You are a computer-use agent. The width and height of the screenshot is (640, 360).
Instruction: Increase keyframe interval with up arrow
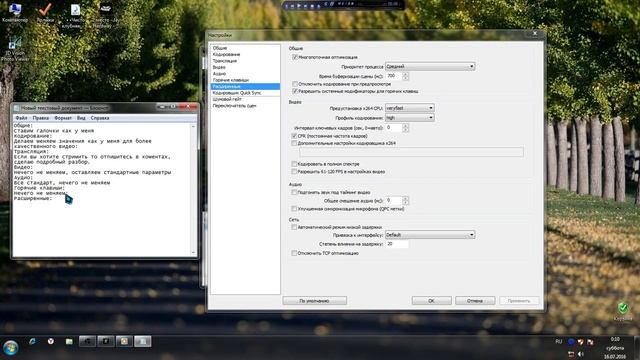(x=405, y=126)
